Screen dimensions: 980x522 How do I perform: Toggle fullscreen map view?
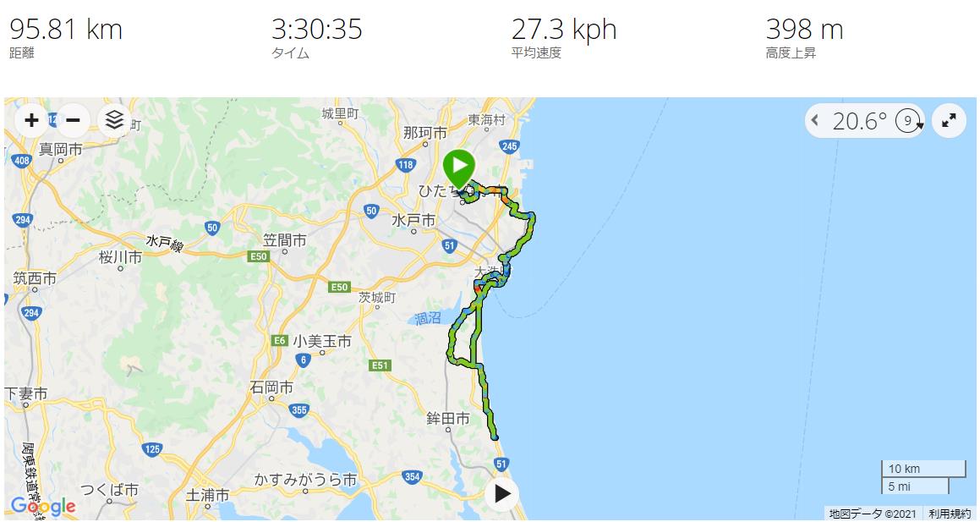tap(949, 121)
